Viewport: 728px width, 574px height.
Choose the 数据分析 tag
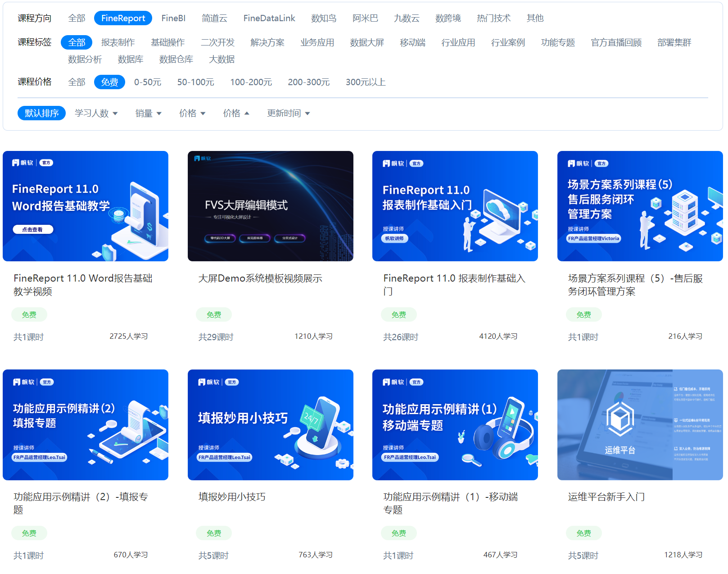click(x=85, y=59)
